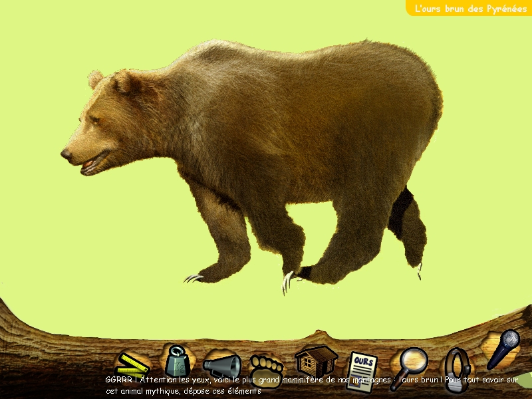Select the microphone icon
The image size is (532, 399).
(x=503, y=348)
